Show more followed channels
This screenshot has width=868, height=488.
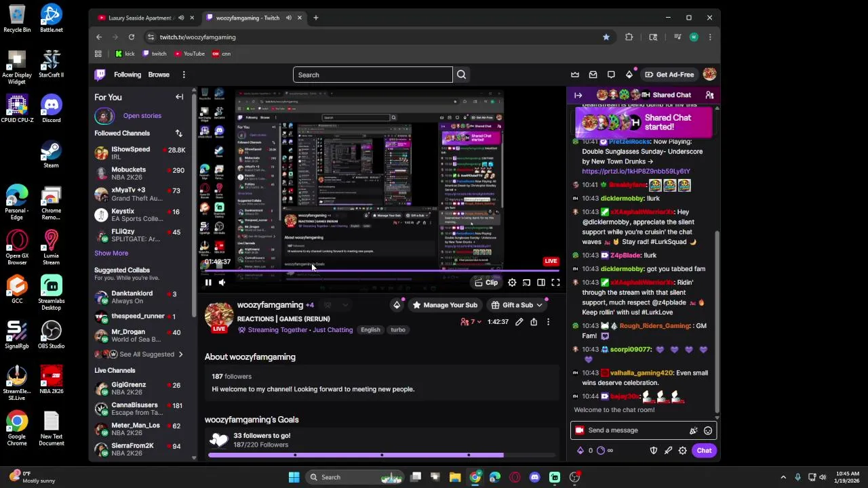[x=111, y=253]
